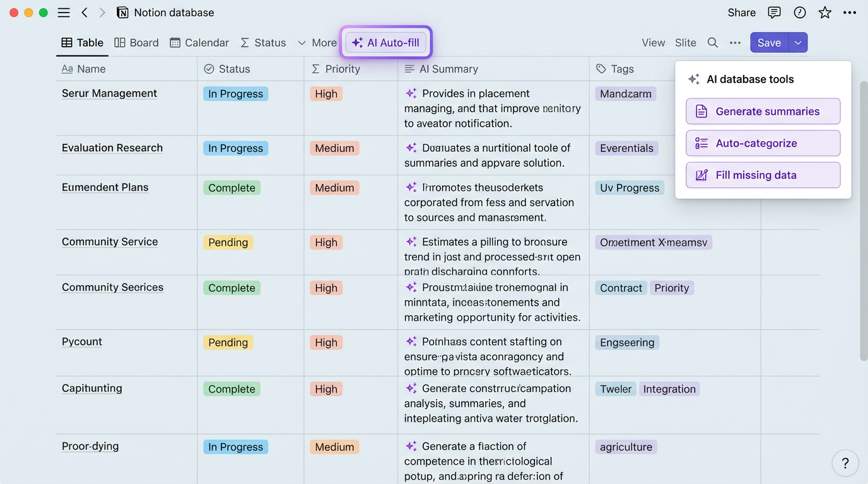Screen dimensions: 868x484
Task: Favorite the page using the star icon
Action: point(825,12)
